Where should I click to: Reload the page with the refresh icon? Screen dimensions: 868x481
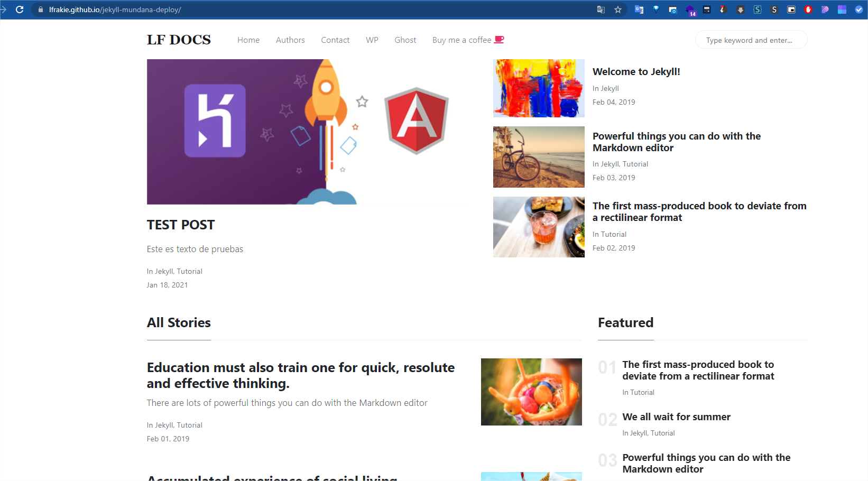[x=20, y=10]
